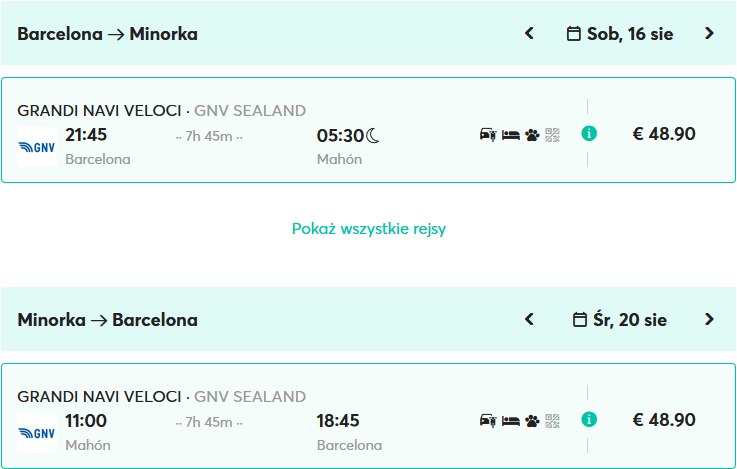Open info icon for 11:00 Mahón departure

[589, 420]
